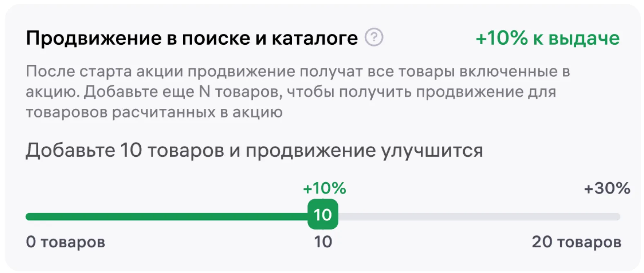Click the green "+10% к выдаче" text
This screenshot has height=273, width=644.
(547, 38)
